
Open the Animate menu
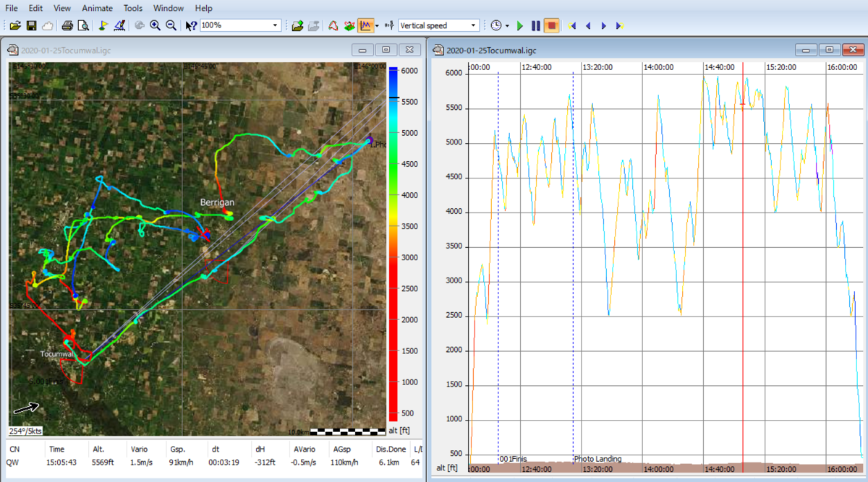(x=97, y=8)
